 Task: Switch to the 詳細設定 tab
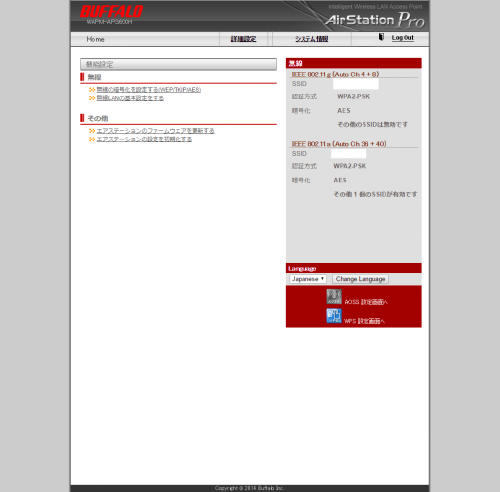click(244, 39)
